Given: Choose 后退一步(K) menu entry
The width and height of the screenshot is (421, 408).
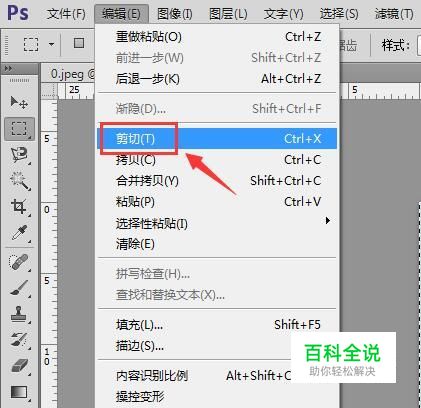Looking at the screenshot, I should pyautogui.click(x=217, y=79).
